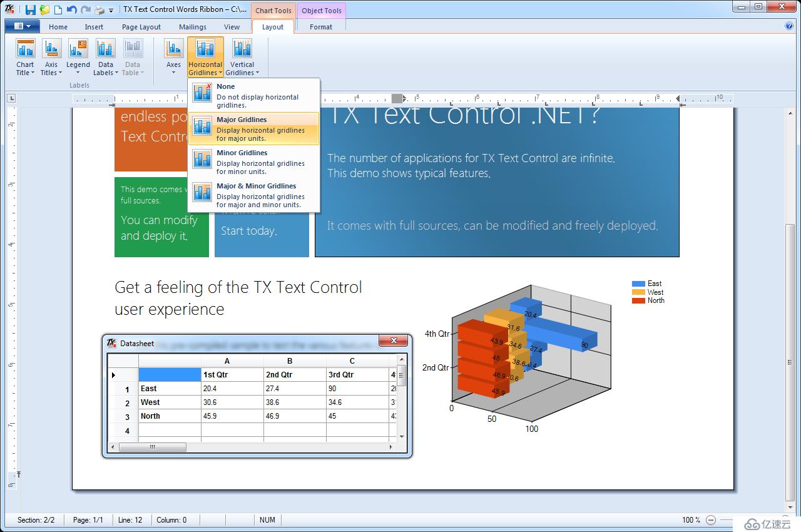Print using the printer icon
The image size is (801, 532).
pos(99,9)
